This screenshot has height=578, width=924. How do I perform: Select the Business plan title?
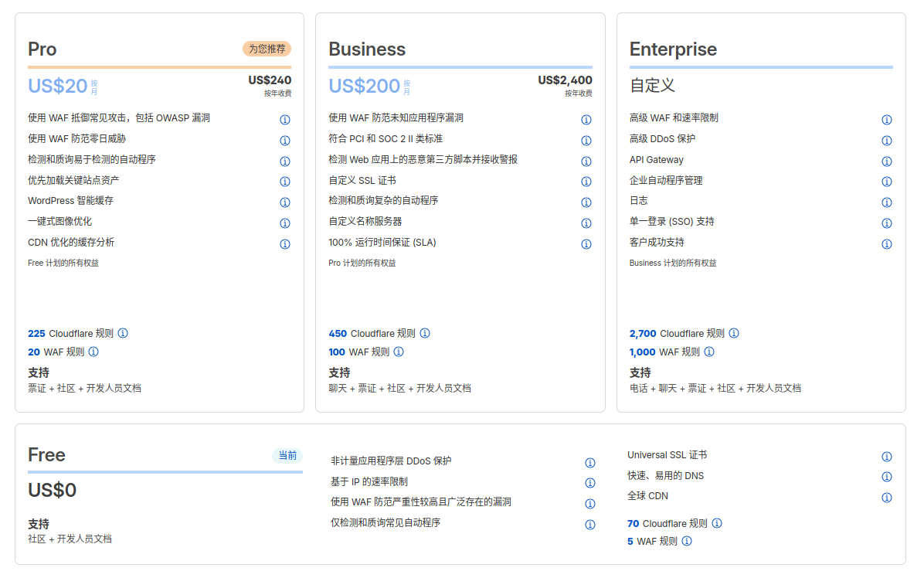pyautogui.click(x=367, y=49)
